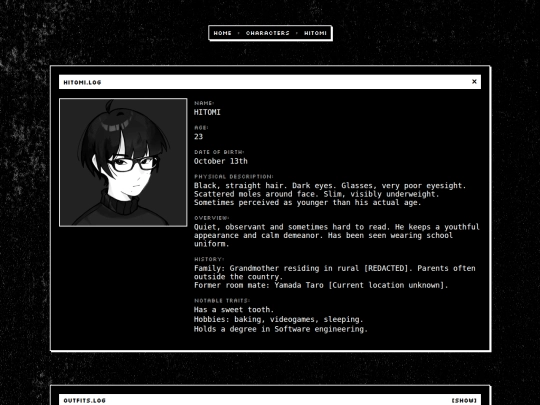Viewport: 540px width, 405px height.
Task: Click the 'Sometimes perceived as younger' line
Action: (x=308, y=202)
